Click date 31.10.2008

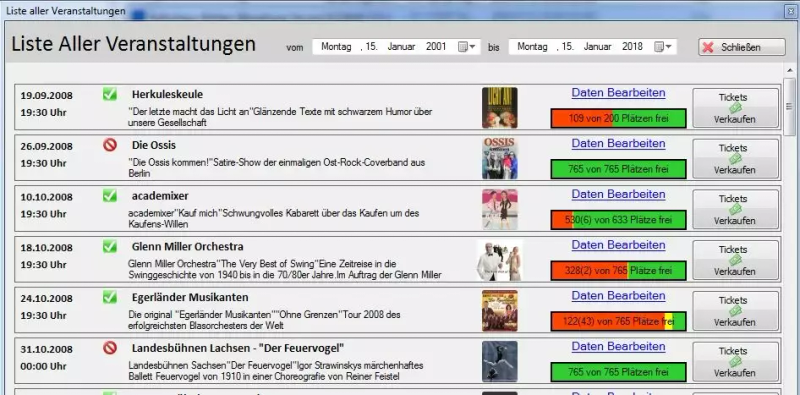point(46,350)
